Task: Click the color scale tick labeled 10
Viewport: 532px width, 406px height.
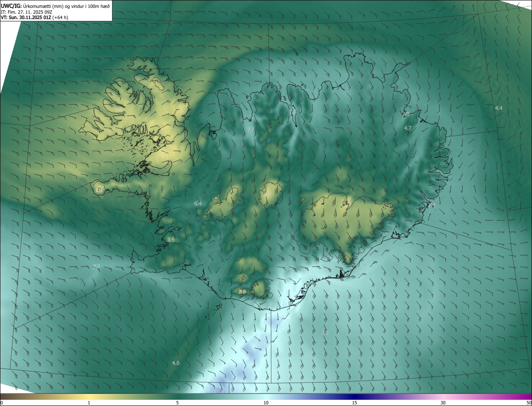Action: coord(266,403)
